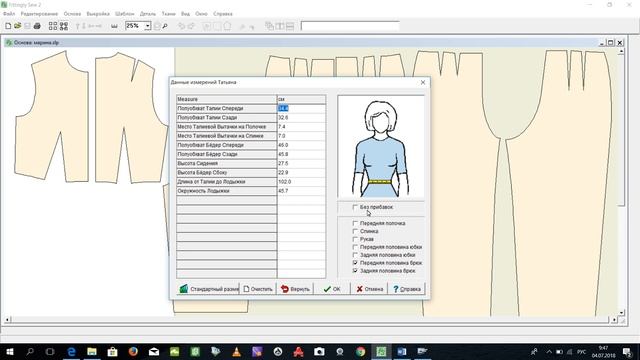Screen dimensions: 640x360
Task: Click the greyed undo arrow icon
Action: [181, 26]
